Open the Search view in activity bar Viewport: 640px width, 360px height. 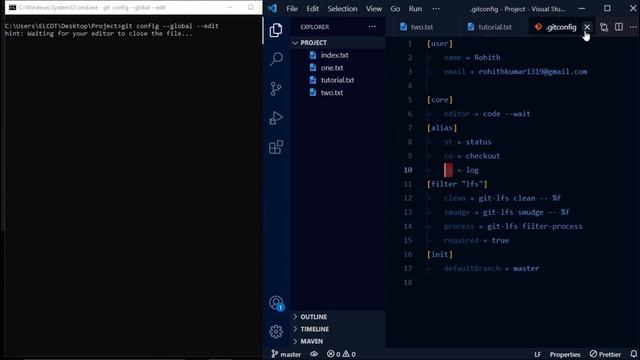pos(276,59)
